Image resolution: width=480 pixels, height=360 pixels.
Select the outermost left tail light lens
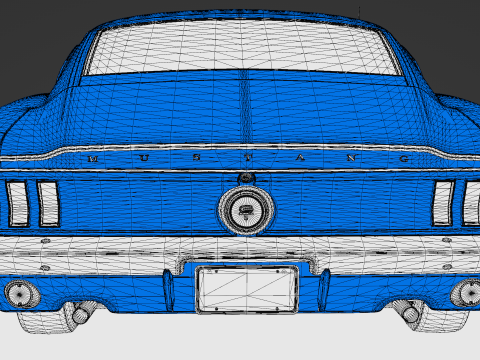tap(17, 204)
